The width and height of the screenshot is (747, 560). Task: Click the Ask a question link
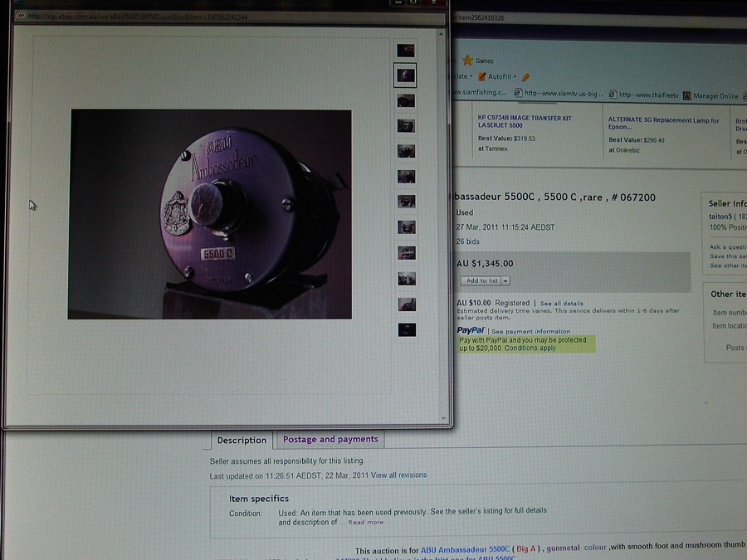(728, 246)
